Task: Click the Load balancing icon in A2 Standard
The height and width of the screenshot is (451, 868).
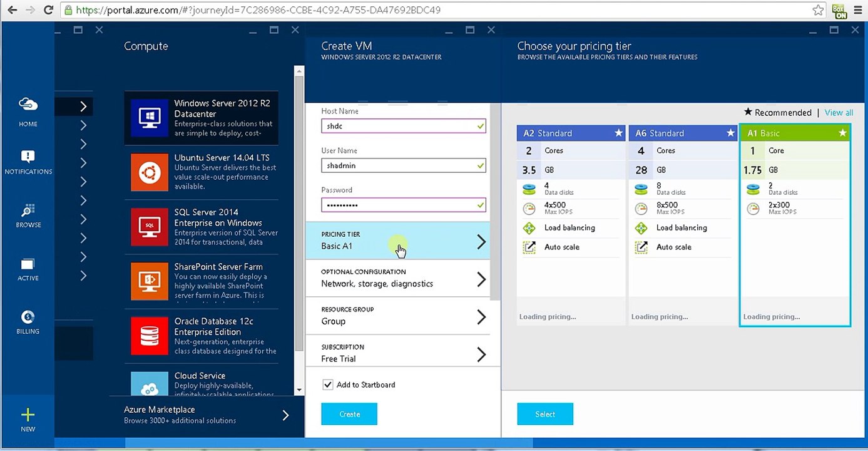Action: (x=529, y=228)
